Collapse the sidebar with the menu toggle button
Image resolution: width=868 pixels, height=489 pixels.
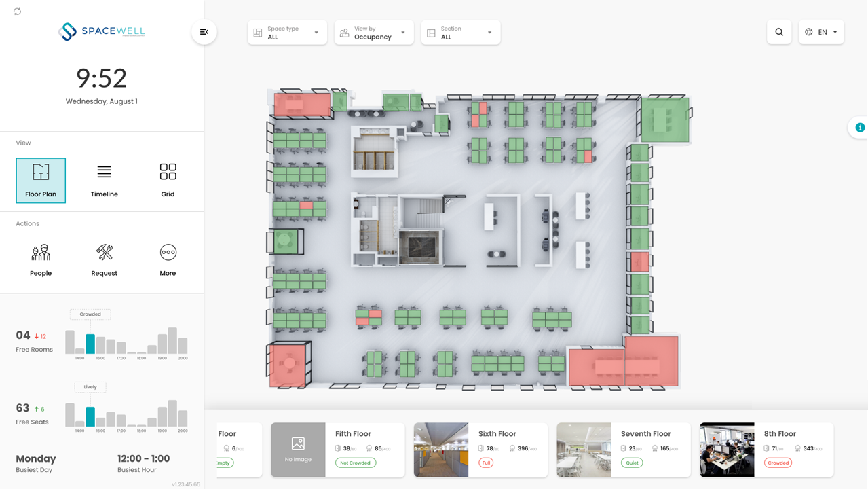204,32
